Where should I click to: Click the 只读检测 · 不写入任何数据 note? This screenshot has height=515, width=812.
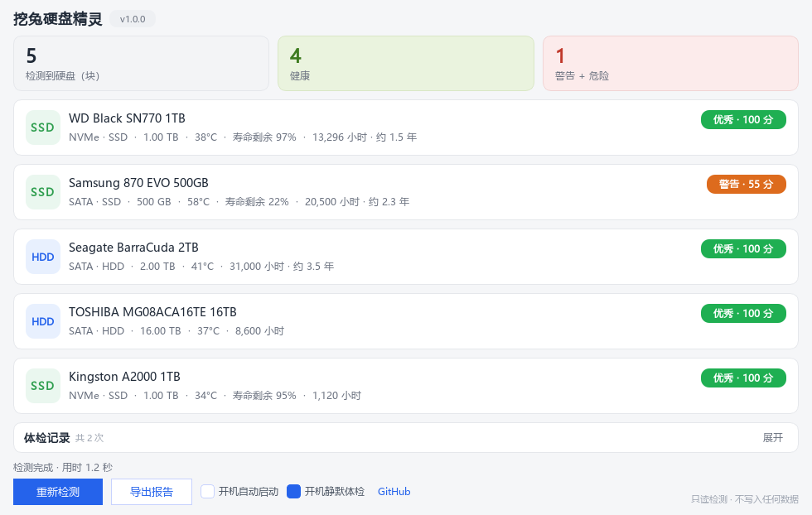(745, 499)
